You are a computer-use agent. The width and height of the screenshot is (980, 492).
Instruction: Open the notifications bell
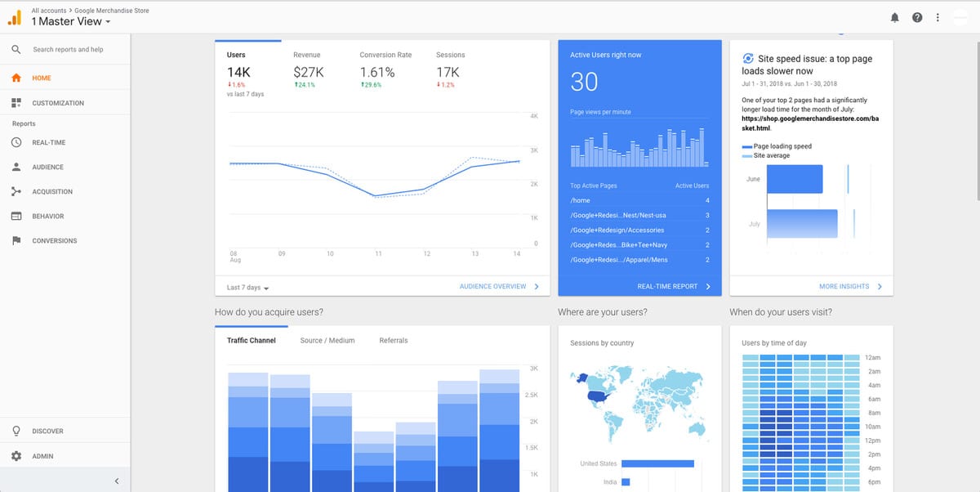coord(893,16)
